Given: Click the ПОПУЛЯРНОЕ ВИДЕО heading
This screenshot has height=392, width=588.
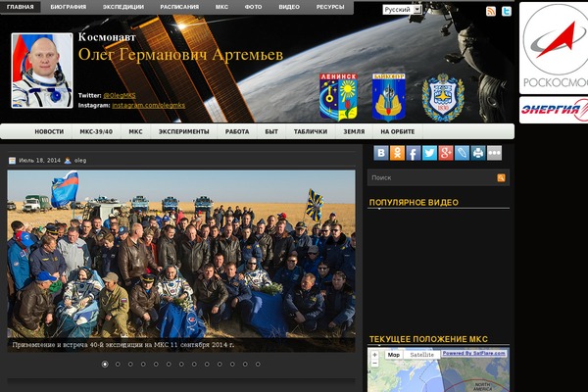Looking at the screenshot, I should 414,203.
